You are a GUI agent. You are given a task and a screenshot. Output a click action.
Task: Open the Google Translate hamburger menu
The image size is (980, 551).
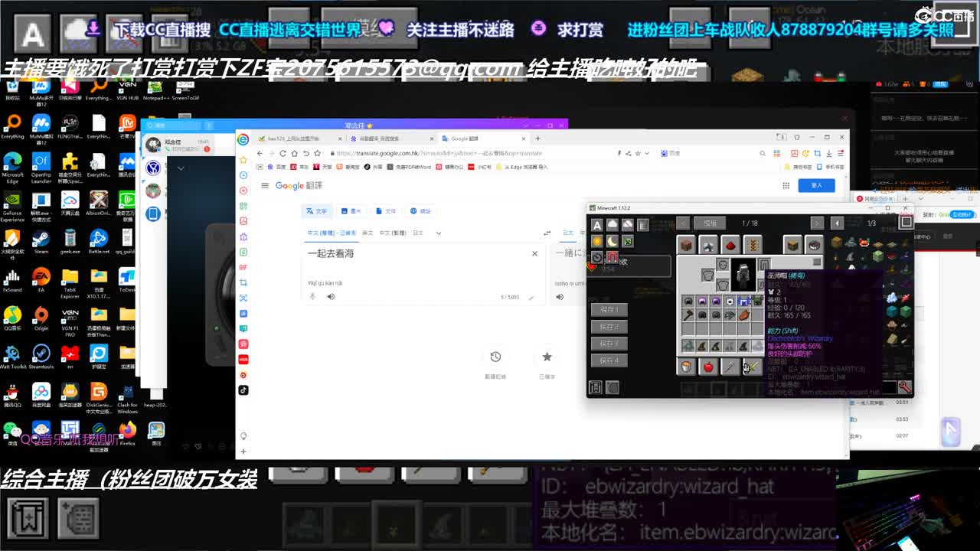click(265, 185)
